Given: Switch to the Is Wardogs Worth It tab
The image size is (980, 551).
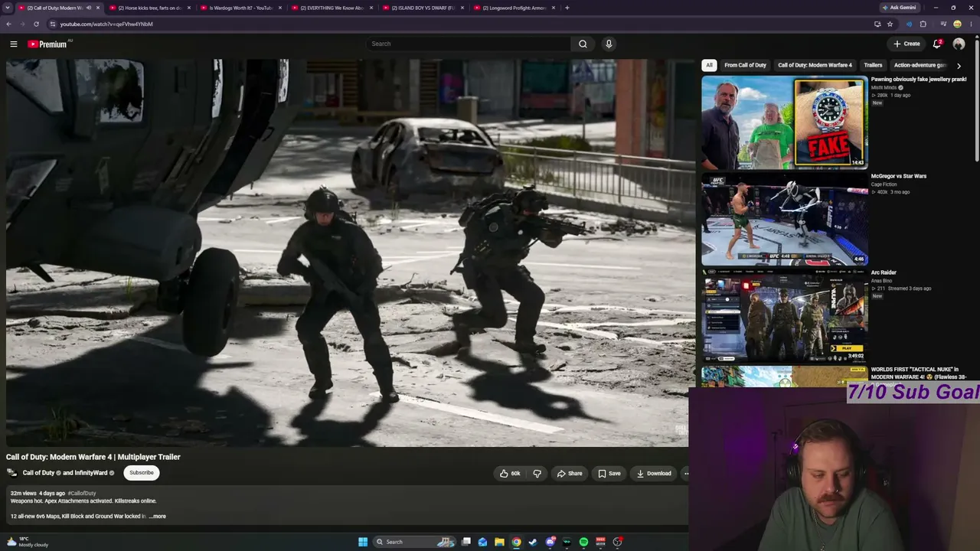Looking at the screenshot, I should pos(240,8).
